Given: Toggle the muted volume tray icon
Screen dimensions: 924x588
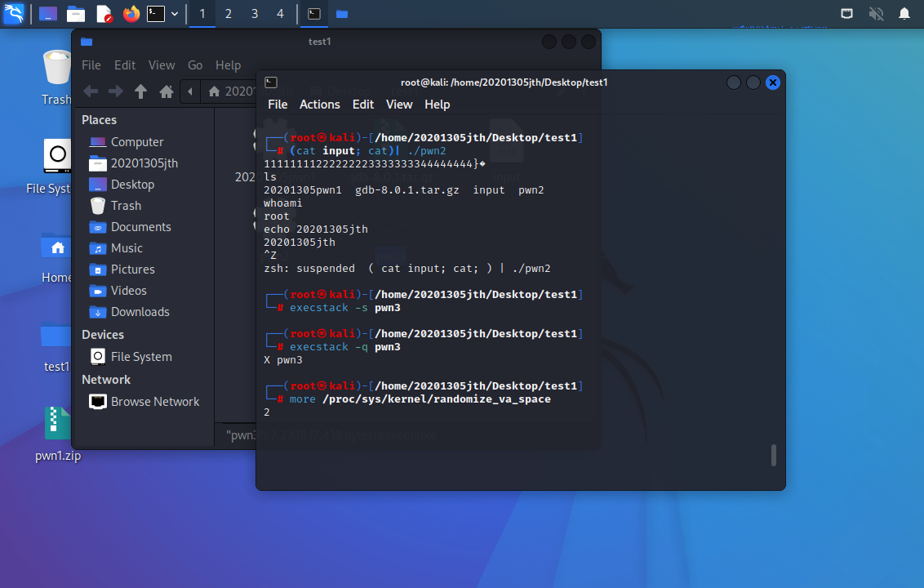Looking at the screenshot, I should point(876,14).
